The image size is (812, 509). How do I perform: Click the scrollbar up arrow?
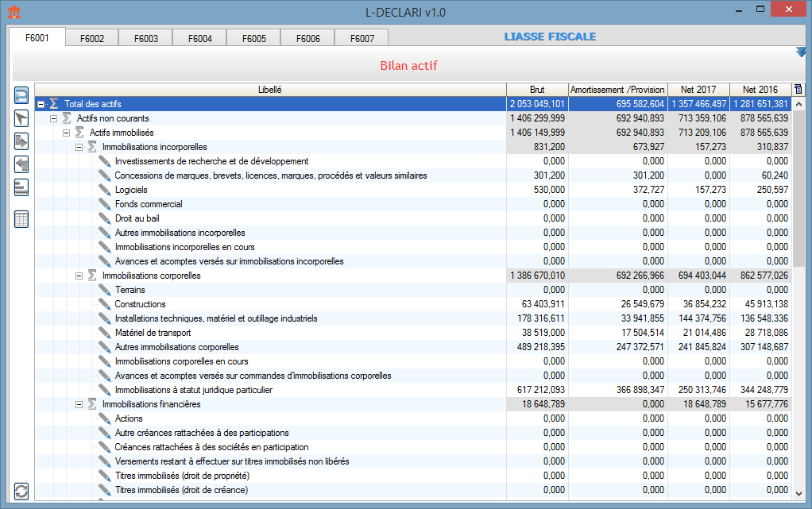pos(798,104)
